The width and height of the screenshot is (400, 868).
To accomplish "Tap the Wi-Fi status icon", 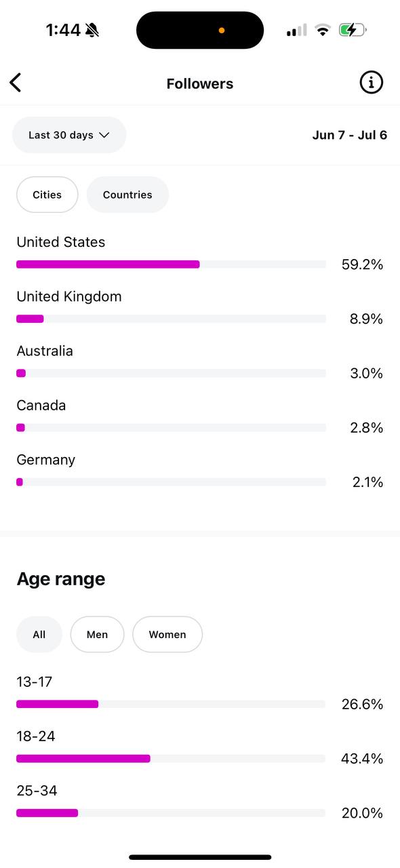I will tap(323, 30).
